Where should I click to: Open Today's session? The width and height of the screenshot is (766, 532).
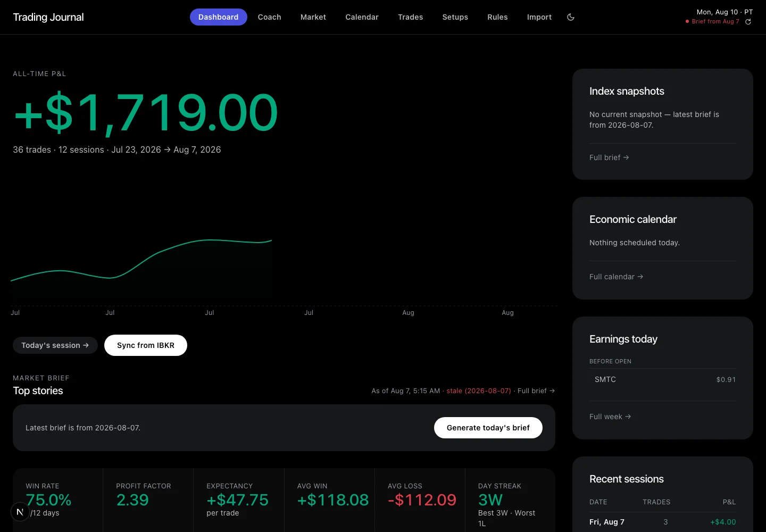(x=55, y=345)
